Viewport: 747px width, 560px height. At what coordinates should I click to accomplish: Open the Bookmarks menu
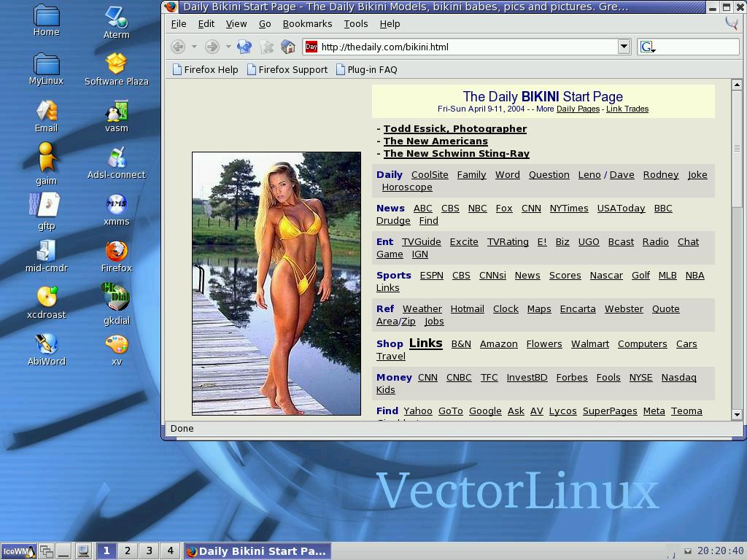(x=307, y=23)
